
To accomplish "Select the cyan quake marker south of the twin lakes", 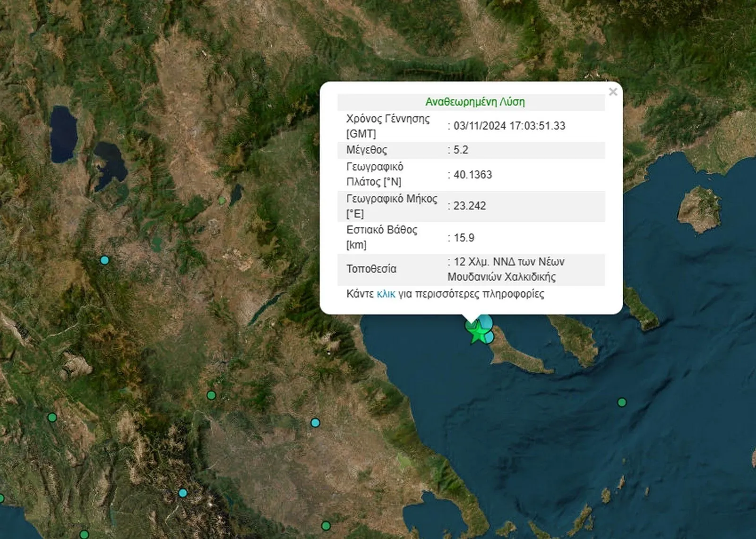I will click(104, 260).
